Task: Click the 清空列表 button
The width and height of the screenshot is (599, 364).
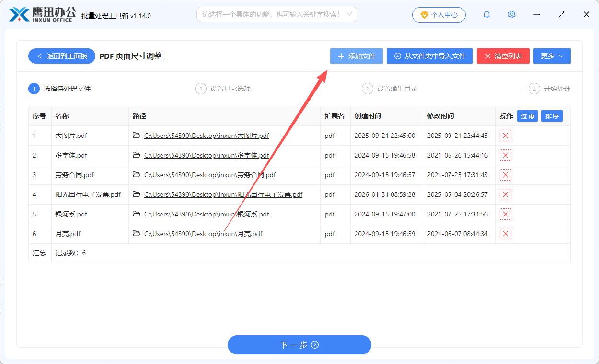Action: click(503, 56)
